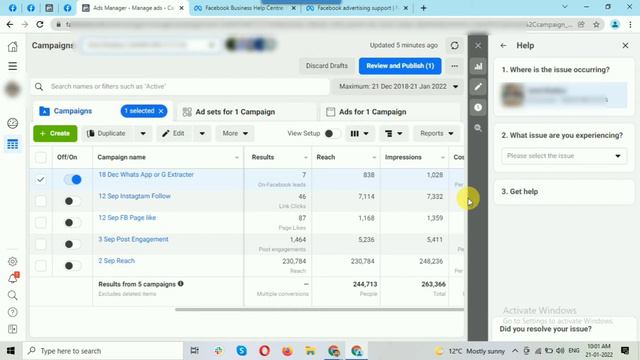Open the date range Maximum dropdown
Viewport: 640px width, 360px height.
398,87
